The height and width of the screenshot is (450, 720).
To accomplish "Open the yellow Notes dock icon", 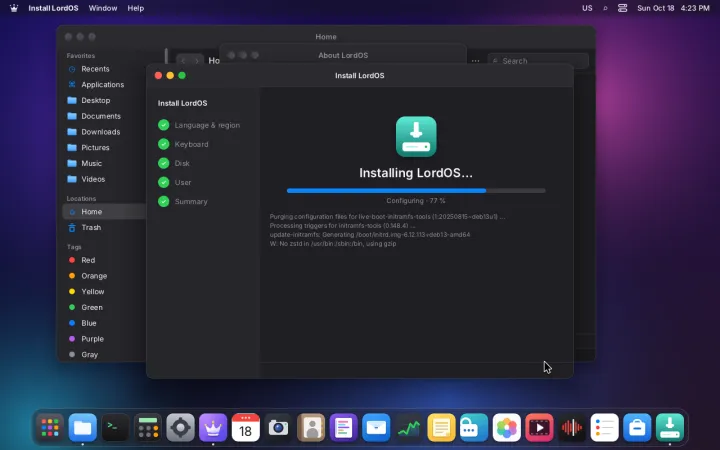I will click(x=441, y=428).
